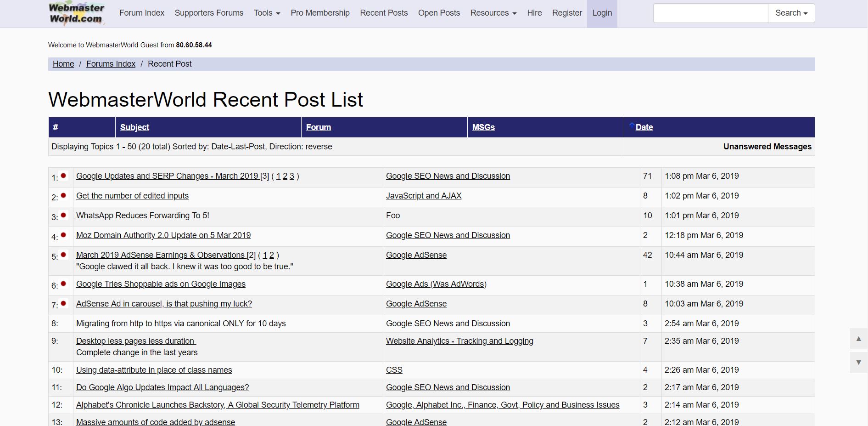Click red dot icon beside topic 1
Viewport: 868px width, 426px height.
[x=63, y=176]
